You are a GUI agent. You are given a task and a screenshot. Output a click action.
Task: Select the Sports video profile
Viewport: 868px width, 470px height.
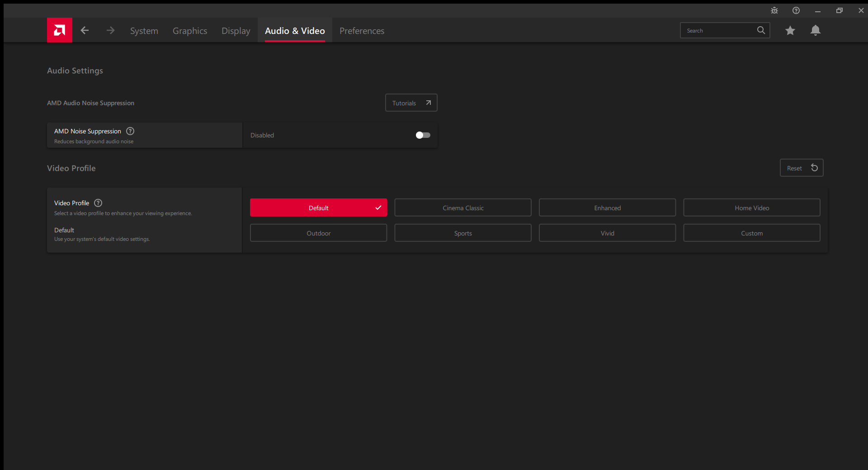pos(463,233)
